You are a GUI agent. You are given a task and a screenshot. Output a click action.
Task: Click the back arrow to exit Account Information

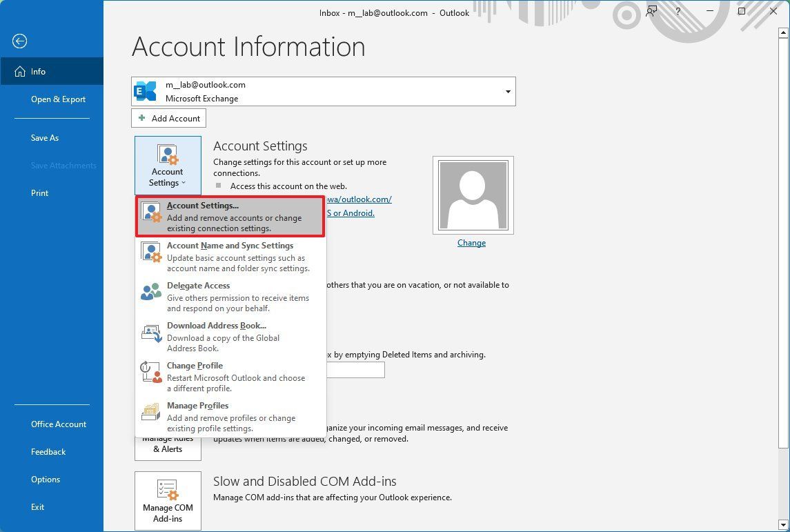[x=19, y=41]
